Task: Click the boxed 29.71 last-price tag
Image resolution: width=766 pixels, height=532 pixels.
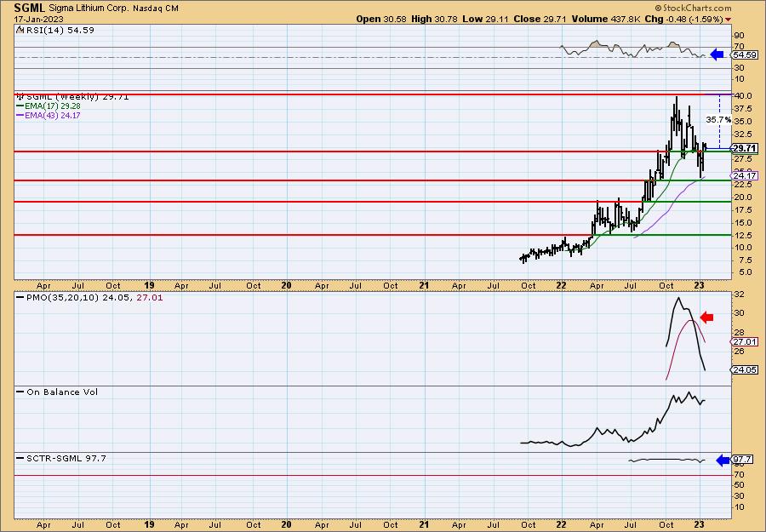Action: [x=745, y=148]
